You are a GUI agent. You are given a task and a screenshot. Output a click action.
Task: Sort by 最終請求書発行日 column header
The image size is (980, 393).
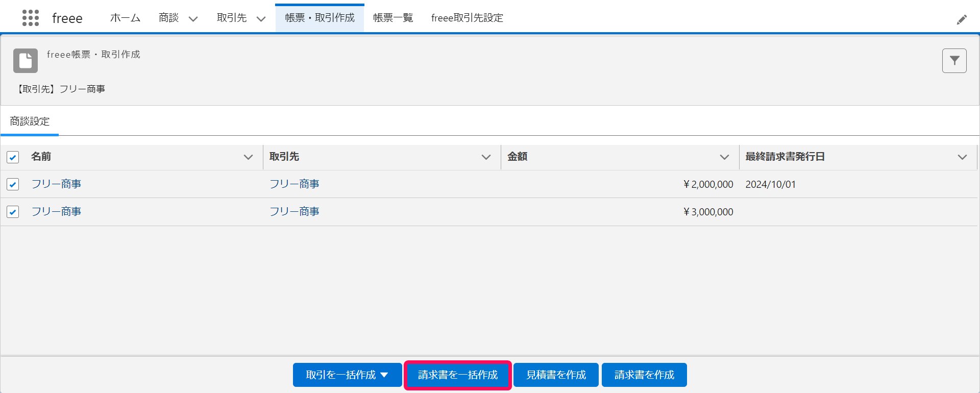pos(785,157)
